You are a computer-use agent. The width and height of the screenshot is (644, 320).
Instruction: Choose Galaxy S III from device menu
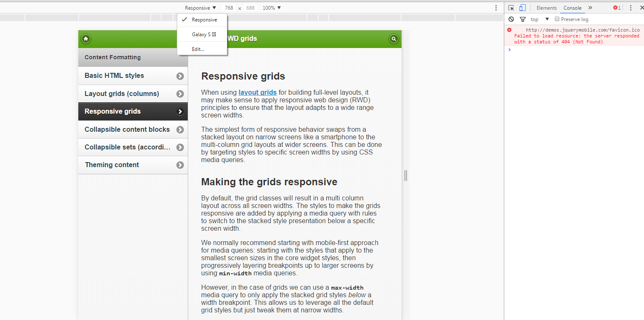click(x=202, y=35)
